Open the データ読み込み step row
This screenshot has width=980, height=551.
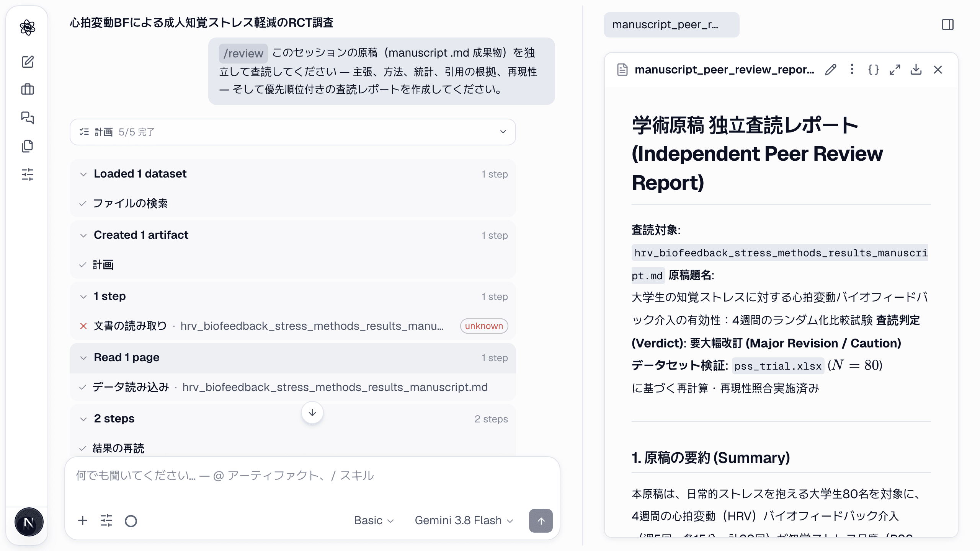[293, 387]
